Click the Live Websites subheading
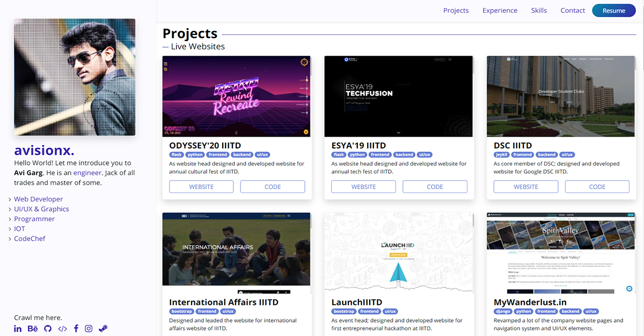This screenshot has height=336, width=644. pyautogui.click(x=198, y=47)
